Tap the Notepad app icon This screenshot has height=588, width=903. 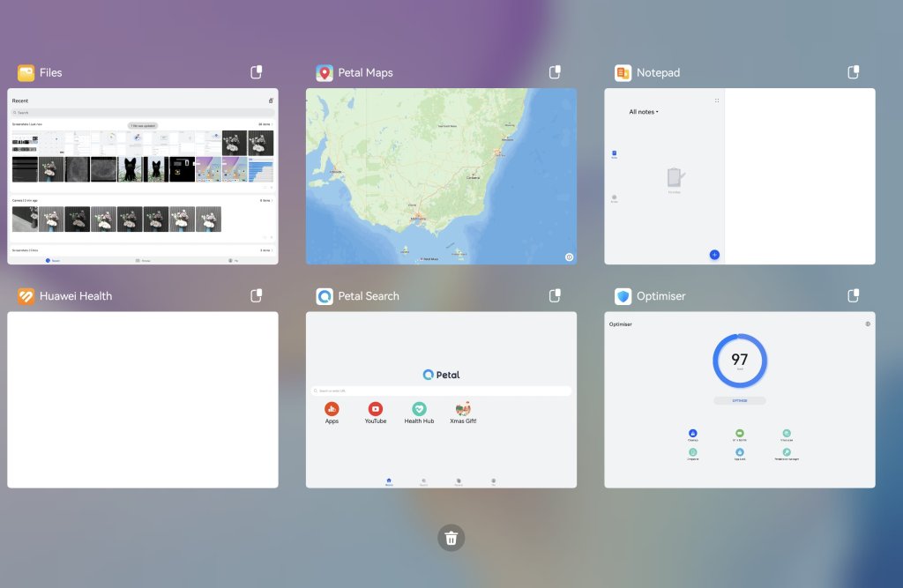point(623,72)
